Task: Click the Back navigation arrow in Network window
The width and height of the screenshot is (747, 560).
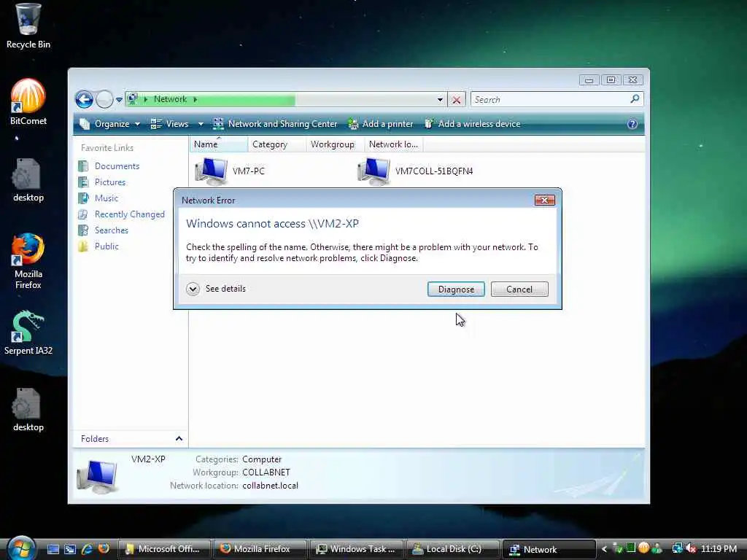Action: click(85, 99)
